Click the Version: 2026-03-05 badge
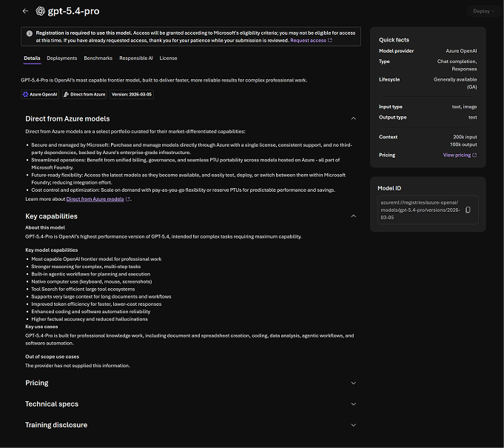The width and height of the screenshot is (504, 448). pyautogui.click(x=132, y=95)
